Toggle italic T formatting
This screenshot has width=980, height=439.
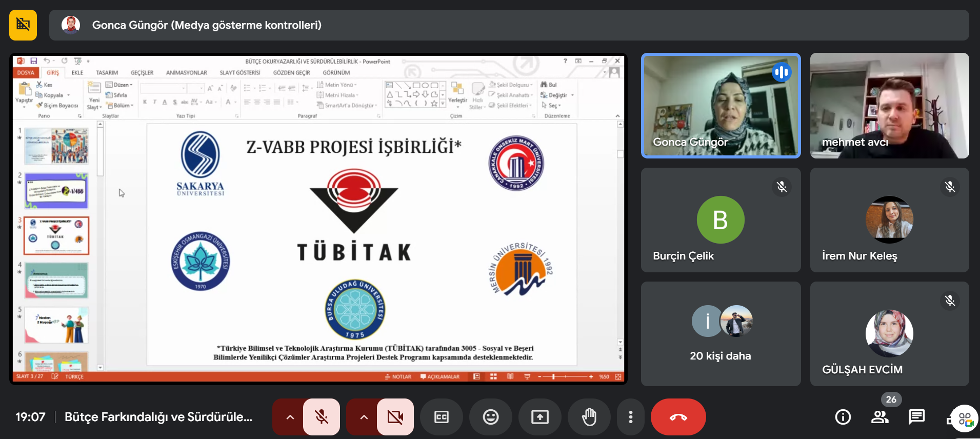[155, 102]
